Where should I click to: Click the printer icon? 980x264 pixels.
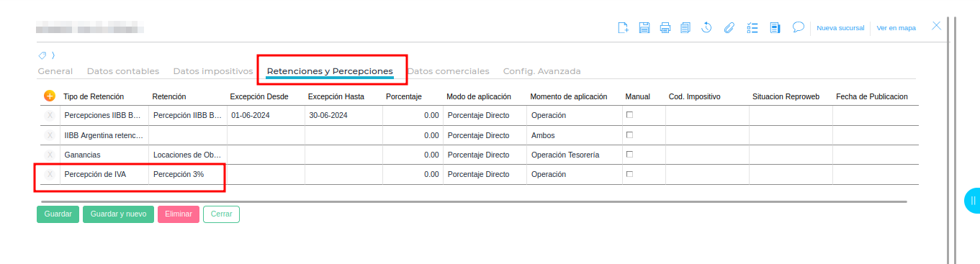[665, 28]
